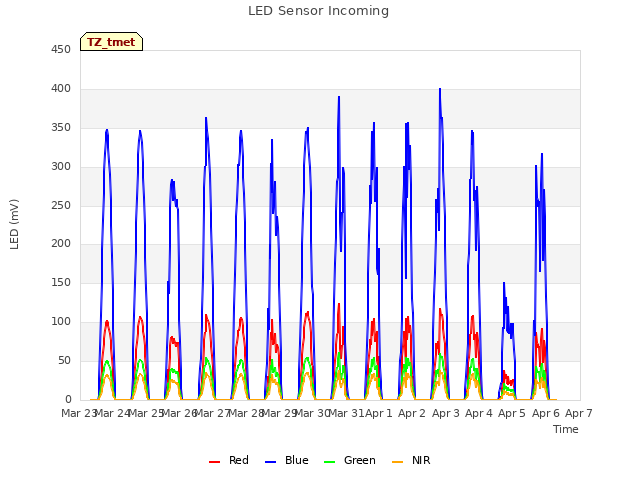Click the Apr 2 x-axis label

coord(412,413)
